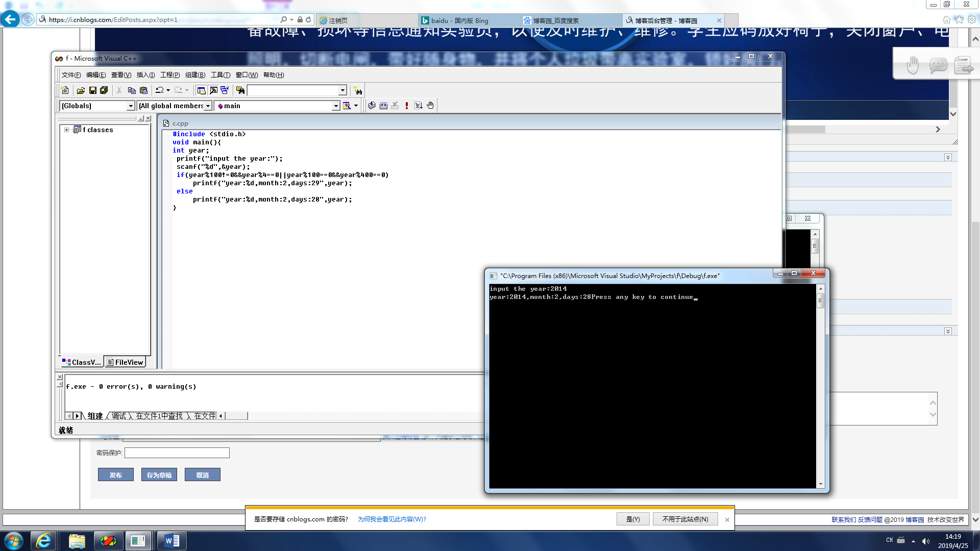Viewport: 980px width, 551px height.
Task: Switch to ClassView tab
Action: 82,362
